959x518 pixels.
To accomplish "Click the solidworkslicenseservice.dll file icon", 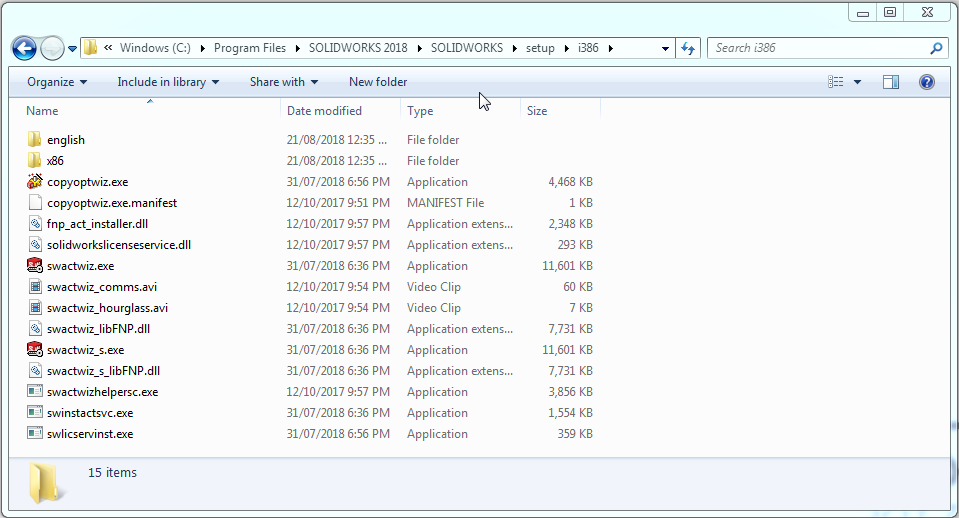I will tap(35, 245).
